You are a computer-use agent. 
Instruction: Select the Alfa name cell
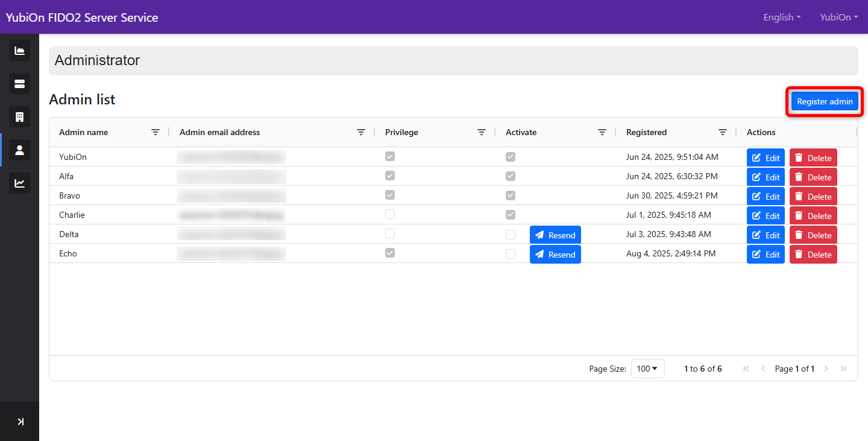(66, 176)
